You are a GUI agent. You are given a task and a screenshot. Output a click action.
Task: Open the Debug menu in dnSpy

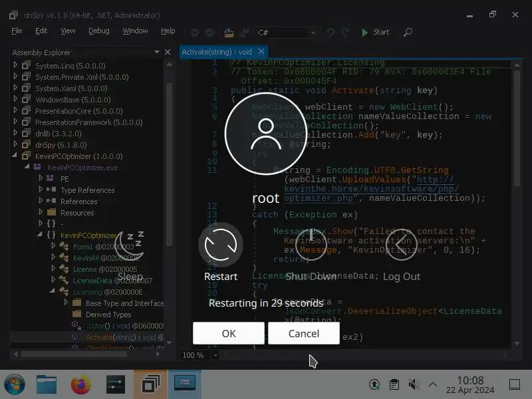[x=98, y=31]
